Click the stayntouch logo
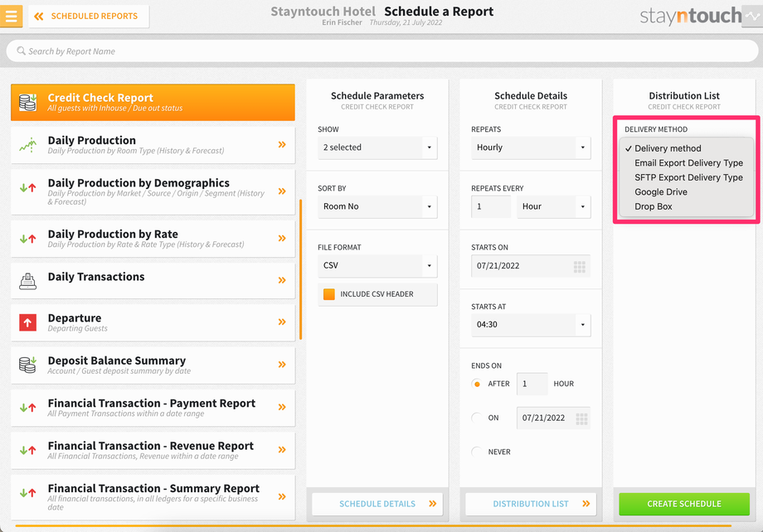 click(x=691, y=16)
